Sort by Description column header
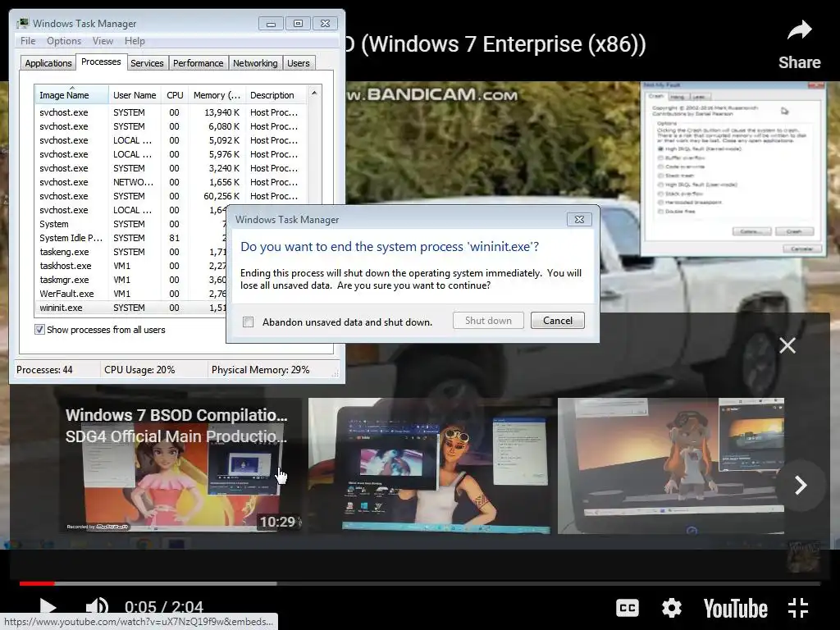Screen dimensions: 840x630 pos(276,95)
